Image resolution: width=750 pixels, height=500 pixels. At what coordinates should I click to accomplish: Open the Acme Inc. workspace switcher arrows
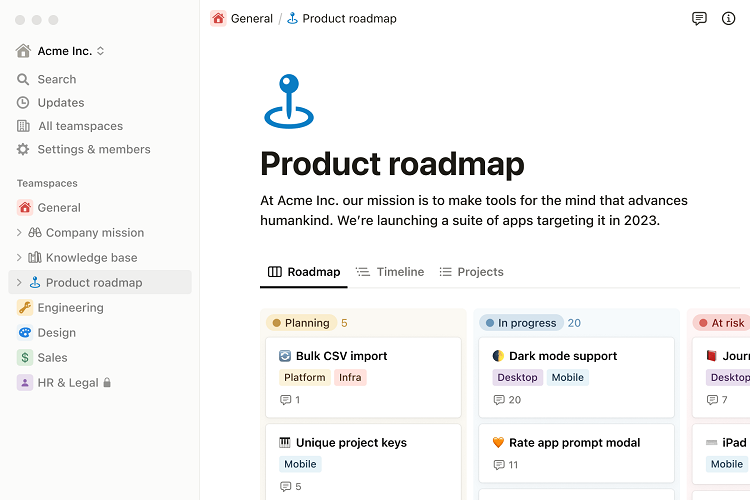click(100, 51)
